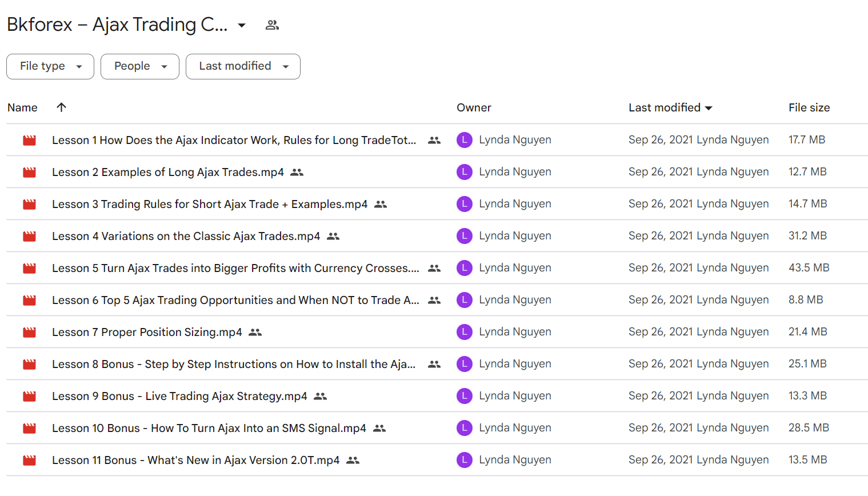Click Lynda Nguyen avatar in Lesson 1 row
The width and height of the screenshot is (868, 496).
pyautogui.click(x=465, y=140)
